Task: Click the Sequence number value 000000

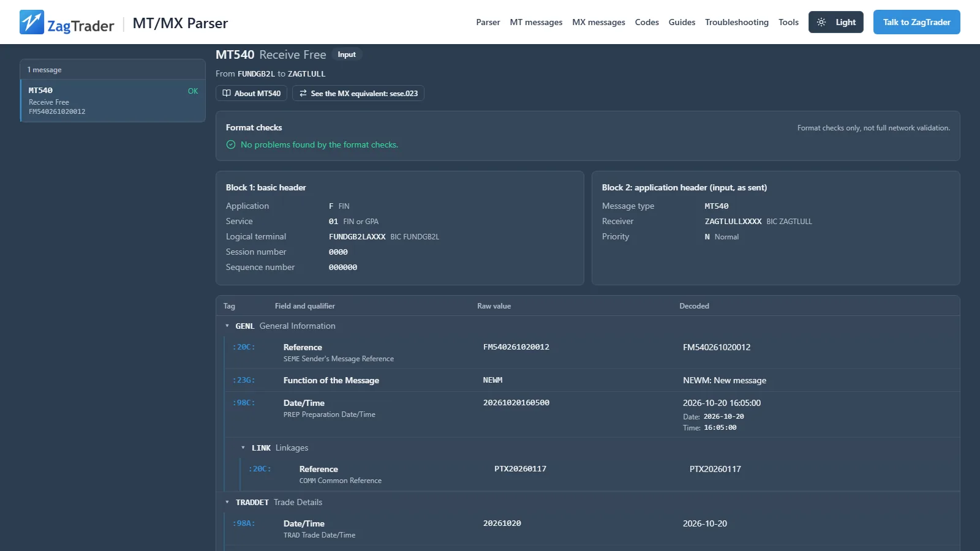Action: pos(343,268)
